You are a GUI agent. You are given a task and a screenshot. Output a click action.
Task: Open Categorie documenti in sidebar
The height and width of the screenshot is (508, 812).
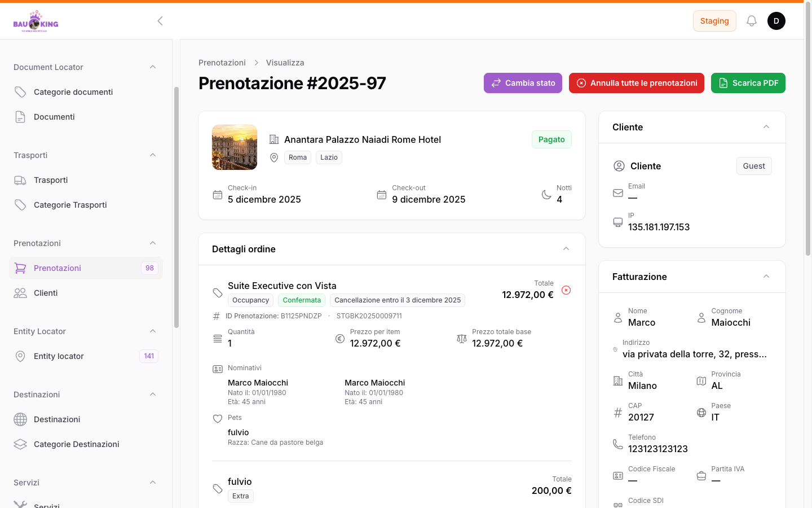[x=86, y=92]
